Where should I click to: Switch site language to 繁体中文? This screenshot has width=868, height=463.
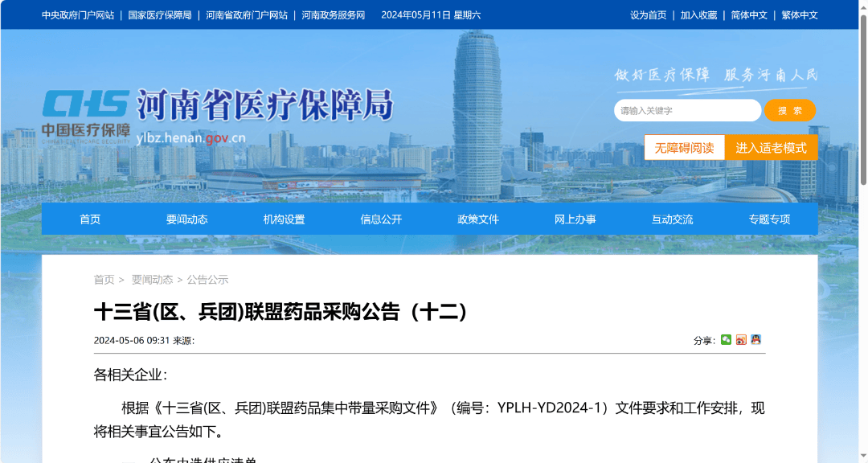click(x=799, y=14)
